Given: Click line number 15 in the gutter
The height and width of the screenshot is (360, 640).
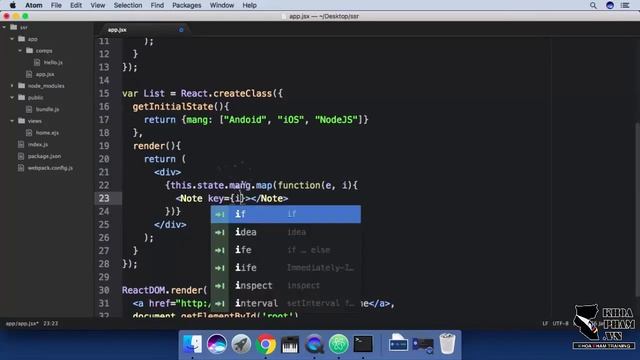Looking at the screenshot, I should coord(104,93).
